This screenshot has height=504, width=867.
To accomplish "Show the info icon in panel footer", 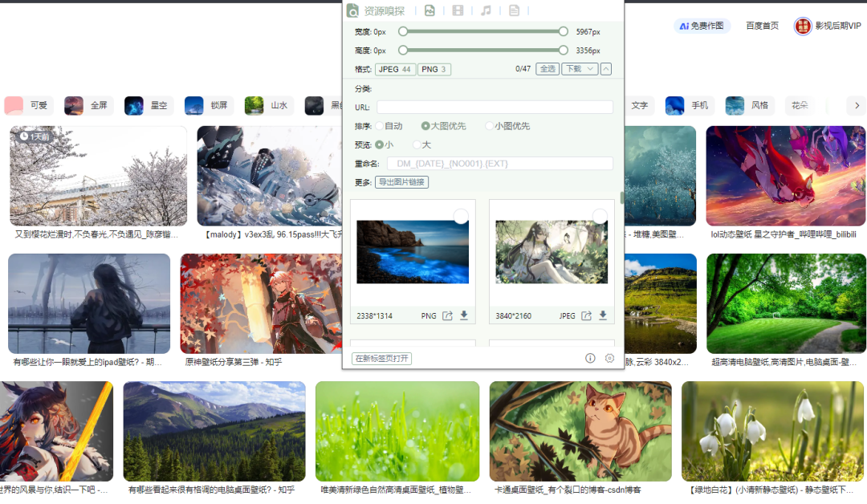I will point(590,358).
